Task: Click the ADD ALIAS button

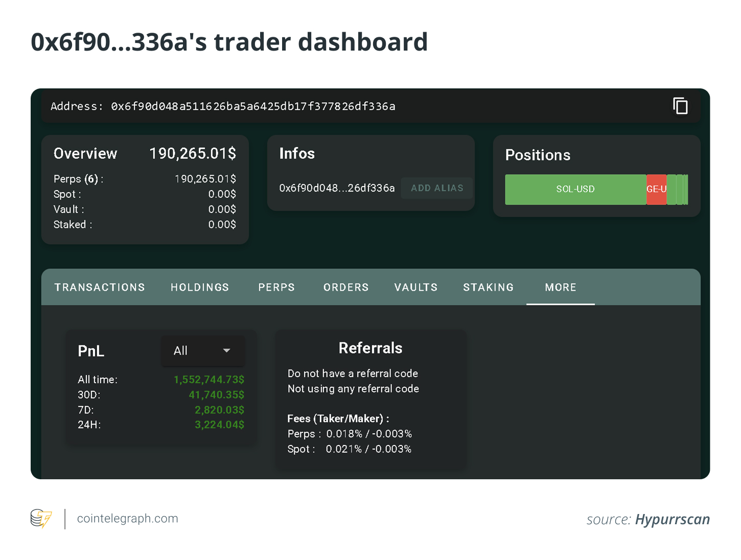Action: coord(436,188)
